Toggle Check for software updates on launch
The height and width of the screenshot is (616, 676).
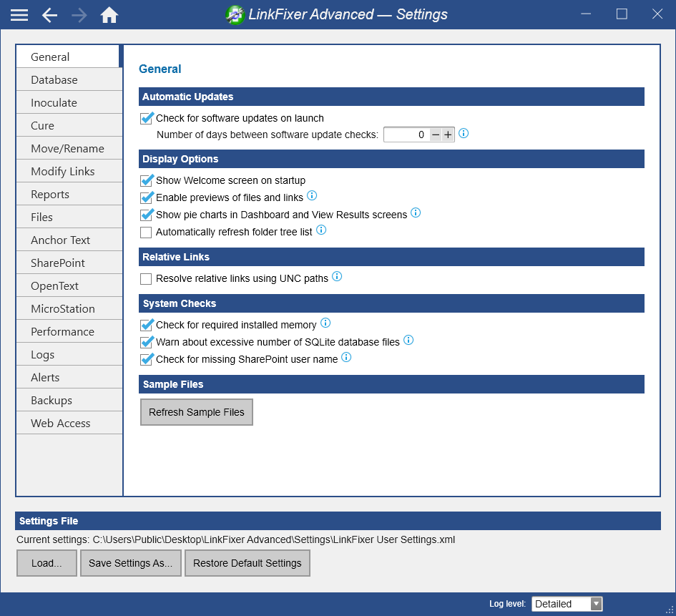(146, 119)
